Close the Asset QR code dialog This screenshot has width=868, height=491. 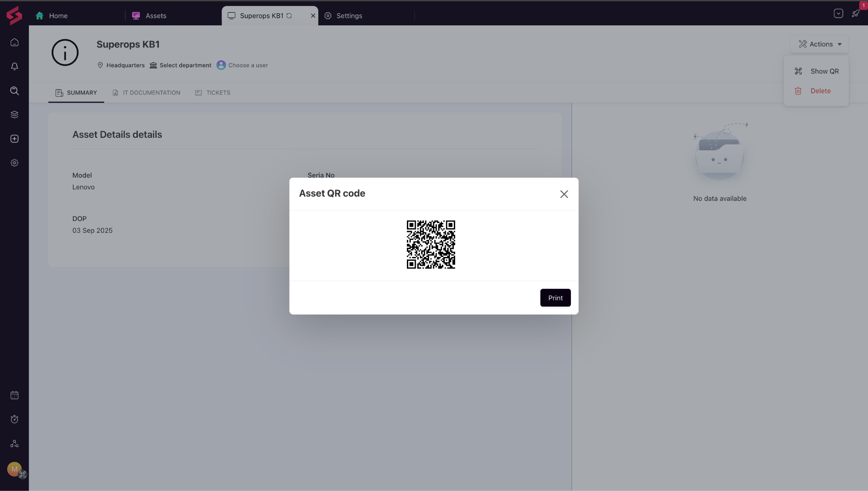point(564,194)
